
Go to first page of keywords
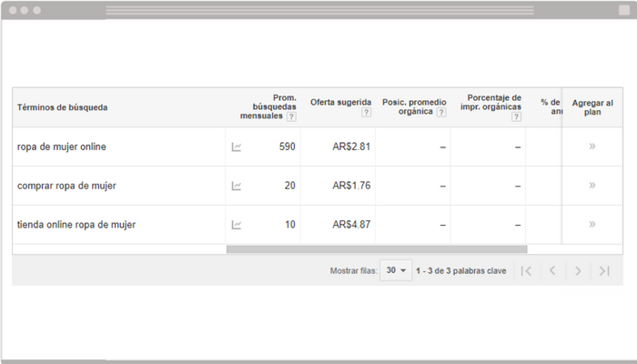click(x=526, y=270)
